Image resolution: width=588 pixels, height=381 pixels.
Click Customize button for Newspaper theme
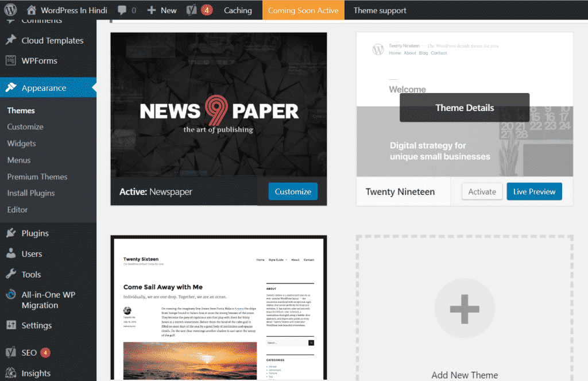point(293,191)
